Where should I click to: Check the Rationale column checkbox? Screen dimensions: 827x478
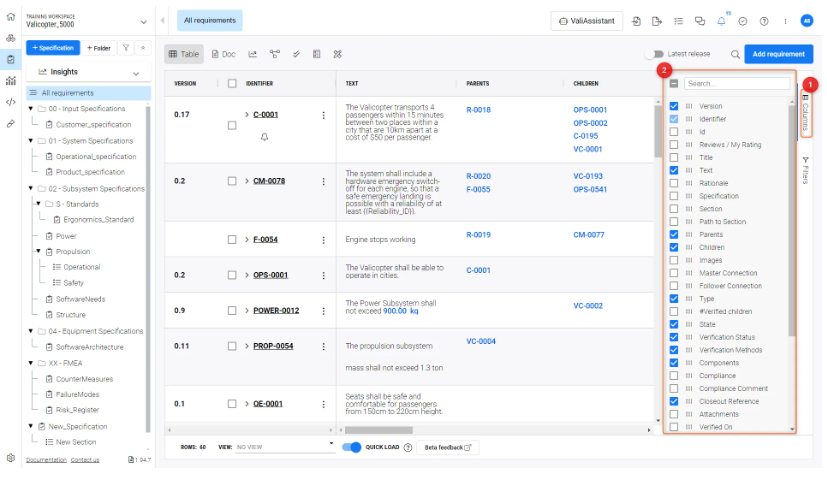674,183
